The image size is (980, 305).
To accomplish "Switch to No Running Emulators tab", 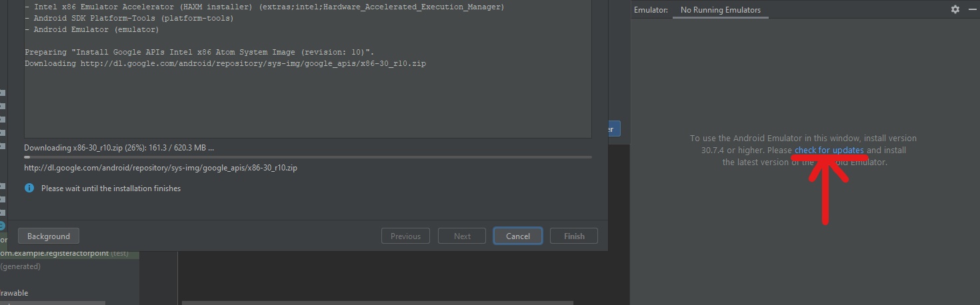I will coord(720,10).
